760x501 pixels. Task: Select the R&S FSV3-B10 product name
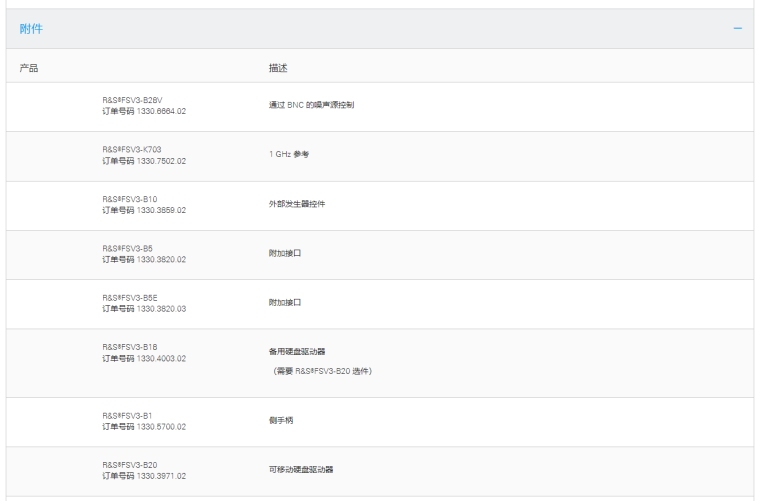130,199
